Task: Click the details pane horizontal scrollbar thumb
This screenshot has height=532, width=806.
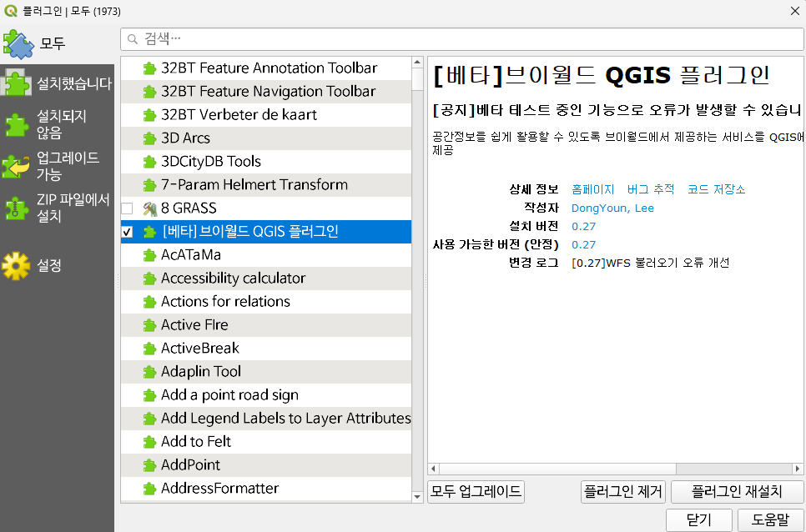Action: click(x=557, y=469)
